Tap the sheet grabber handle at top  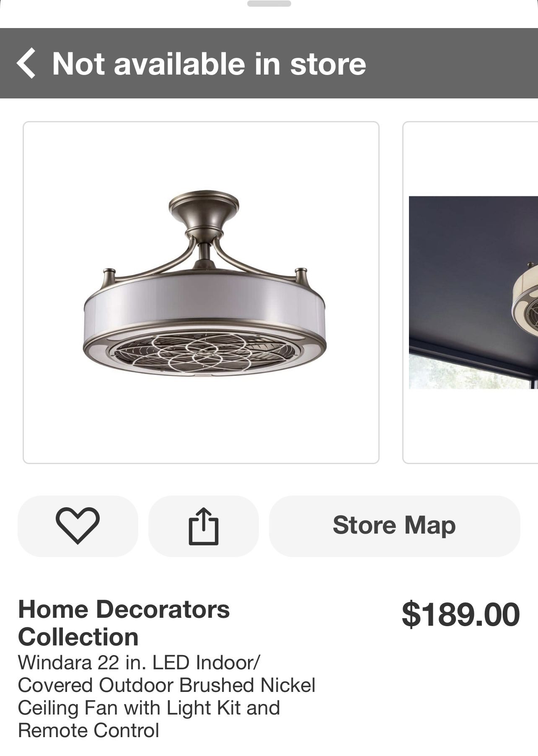pos(269,4)
